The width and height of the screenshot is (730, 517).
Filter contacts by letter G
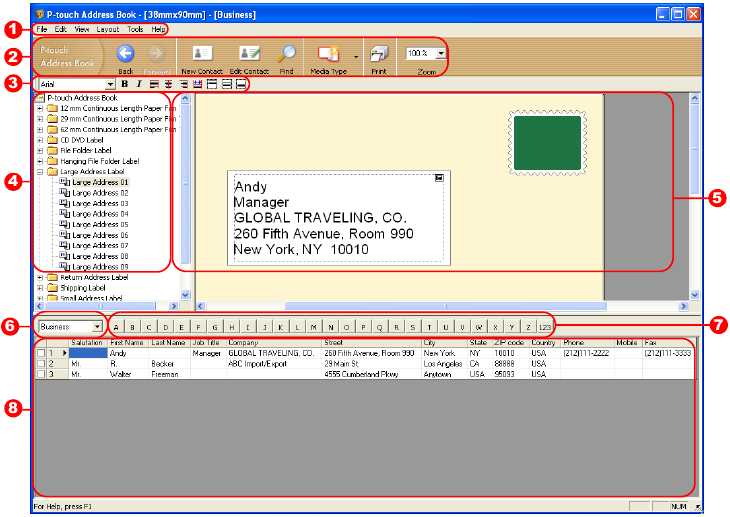click(215, 327)
